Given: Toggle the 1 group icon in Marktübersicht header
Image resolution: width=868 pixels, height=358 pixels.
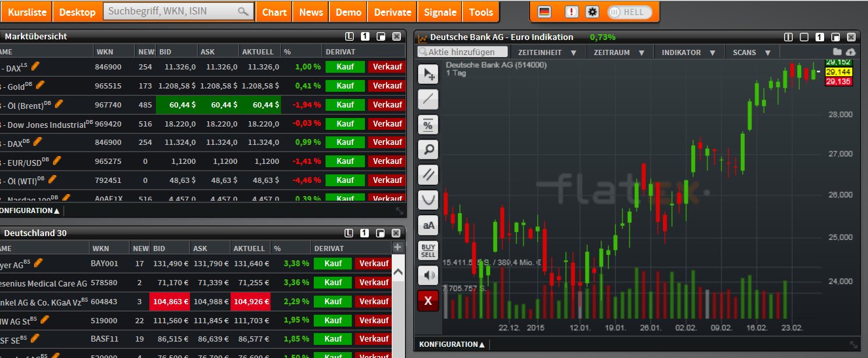Looking at the screenshot, I should [x=366, y=37].
